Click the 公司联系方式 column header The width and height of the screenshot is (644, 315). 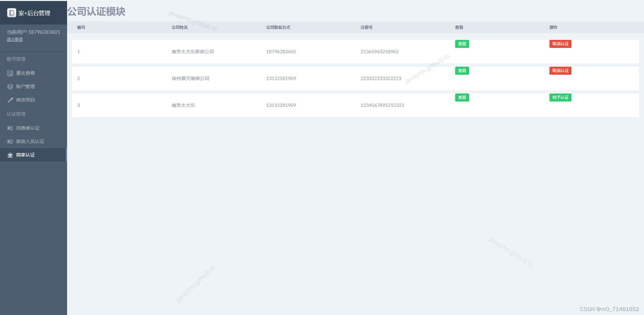tap(278, 27)
